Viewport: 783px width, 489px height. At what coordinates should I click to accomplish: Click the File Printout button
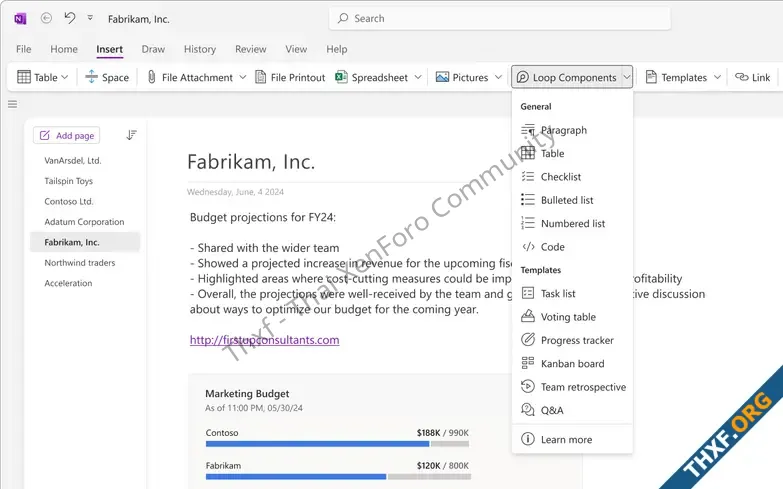coord(290,77)
